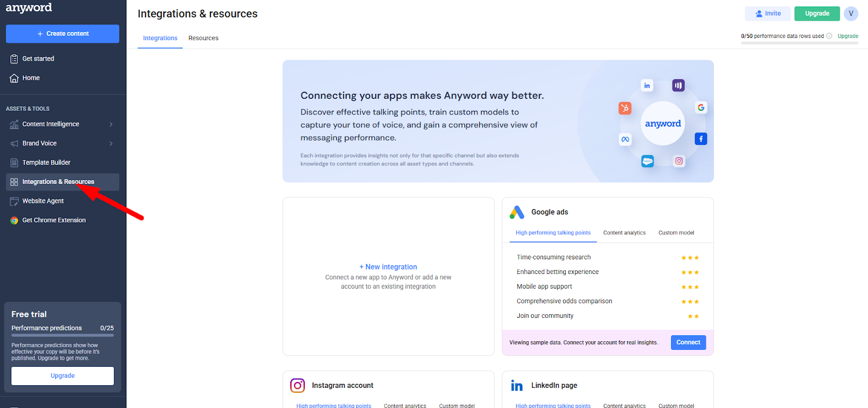Screen dimensions: 868x408
Task: Open Instagram account Content analytics tab
Action: click(x=405, y=406)
